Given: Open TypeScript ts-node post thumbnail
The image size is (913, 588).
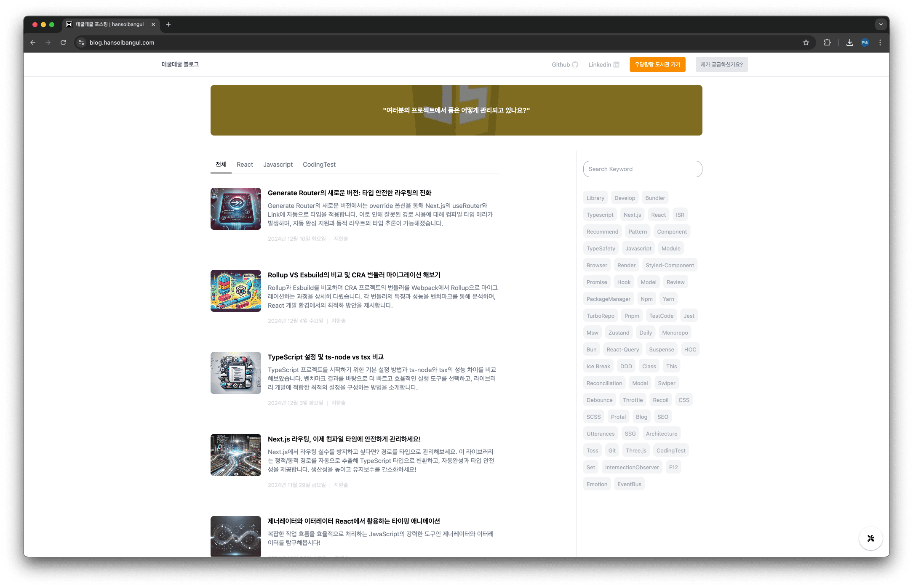Looking at the screenshot, I should pos(236,373).
